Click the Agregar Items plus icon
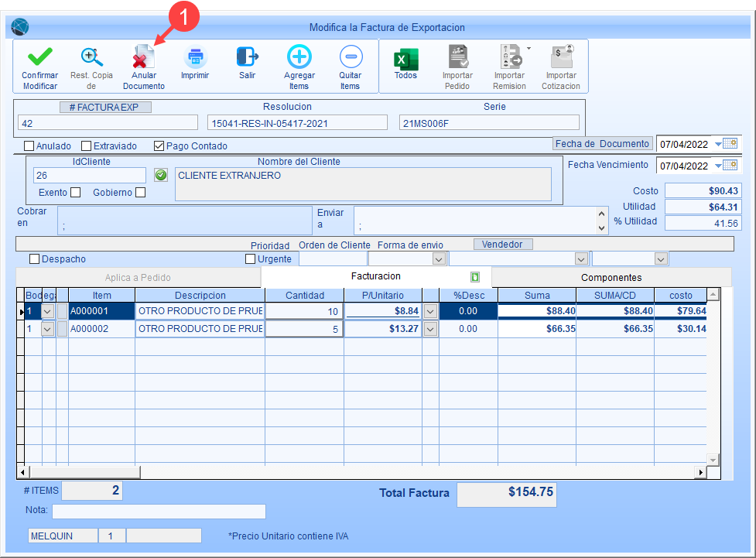 (x=299, y=57)
